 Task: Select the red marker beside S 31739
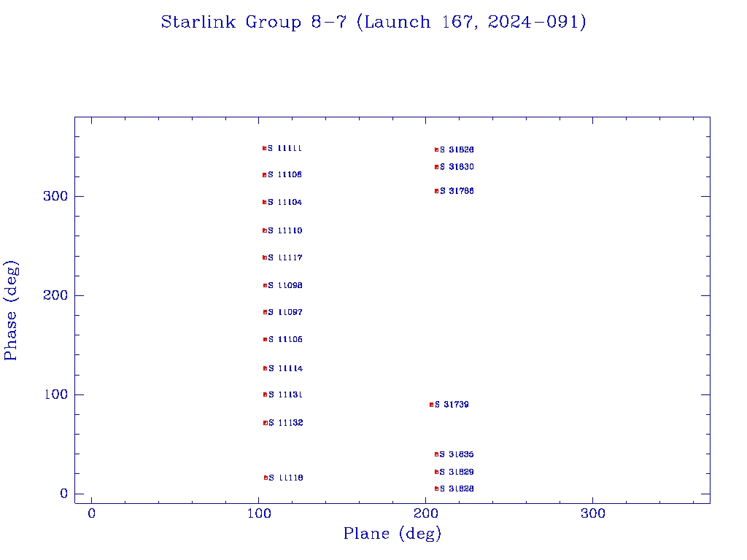click(432, 405)
